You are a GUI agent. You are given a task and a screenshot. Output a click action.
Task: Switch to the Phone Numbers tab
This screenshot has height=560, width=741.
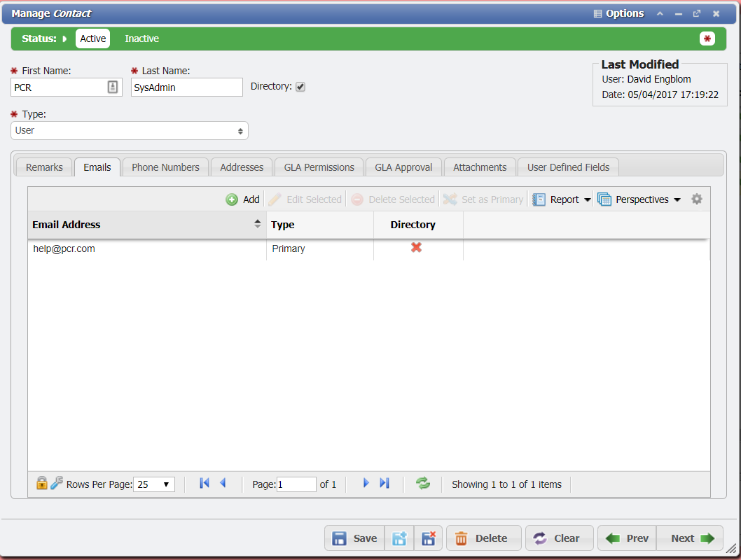pos(165,167)
